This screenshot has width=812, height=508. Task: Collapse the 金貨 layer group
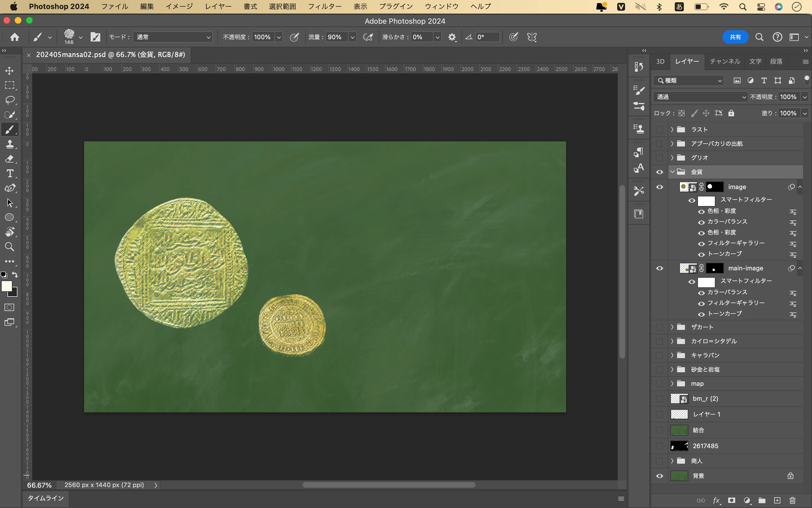coord(672,172)
